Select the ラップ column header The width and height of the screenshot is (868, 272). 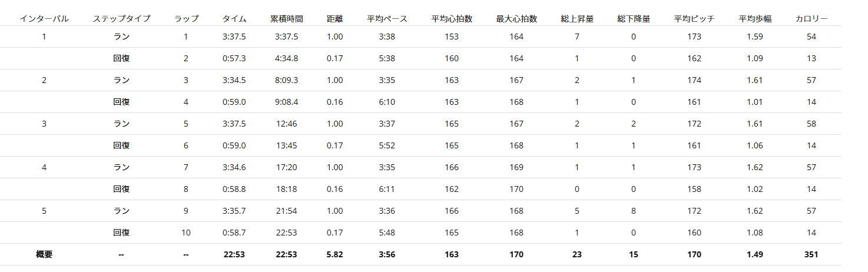coord(186,19)
